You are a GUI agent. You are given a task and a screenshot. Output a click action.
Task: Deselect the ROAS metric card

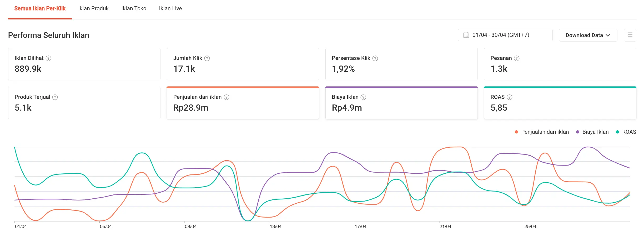coord(560,103)
